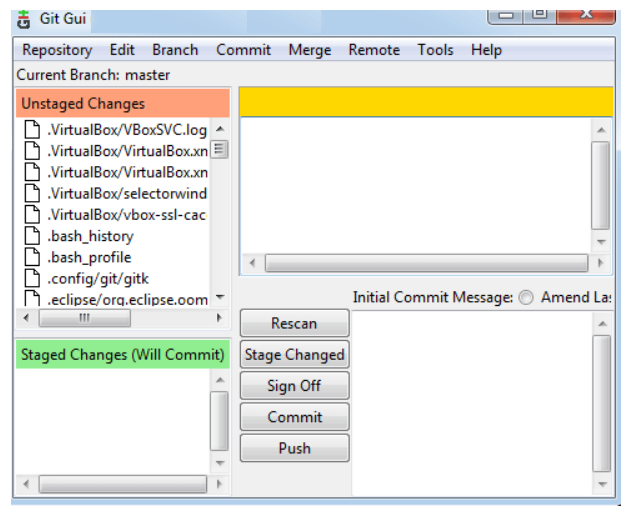Image resolution: width=632 pixels, height=514 pixels.
Task: Click the Staged Changes vertical scrollbar thumb
Action: pyautogui.click(x=220, y=420)
